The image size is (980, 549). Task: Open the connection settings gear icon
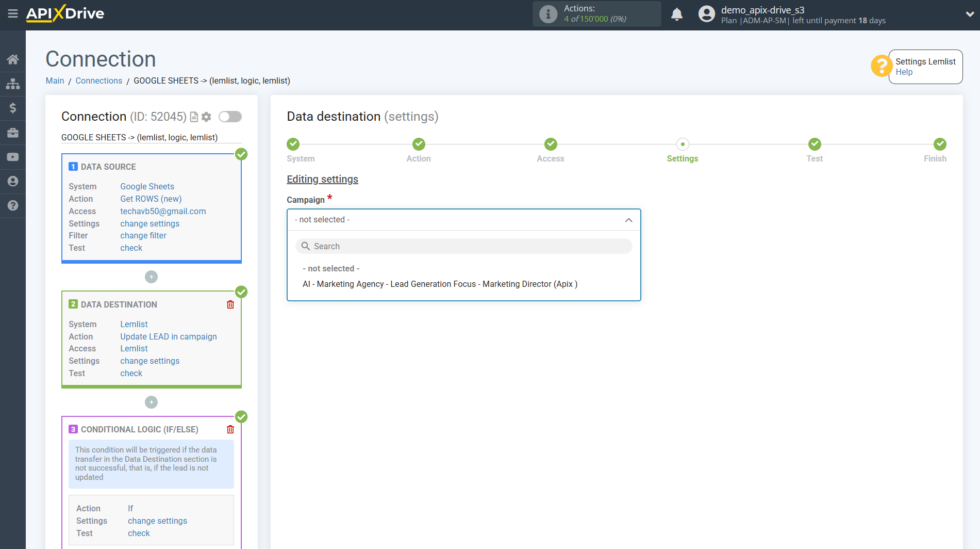(206, 117)
